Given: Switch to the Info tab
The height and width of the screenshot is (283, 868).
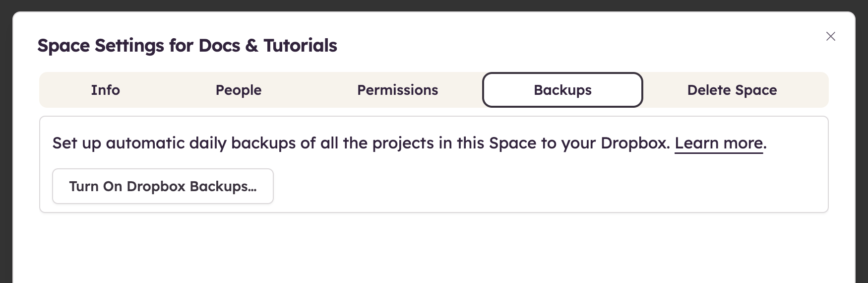Looking at the screenshot, I should point(105,90).
